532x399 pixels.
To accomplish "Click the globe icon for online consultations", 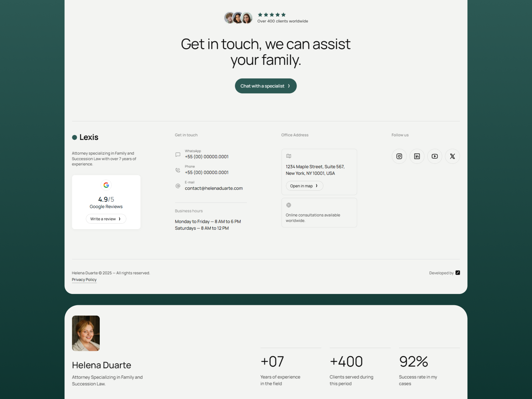I will point(289,205).
